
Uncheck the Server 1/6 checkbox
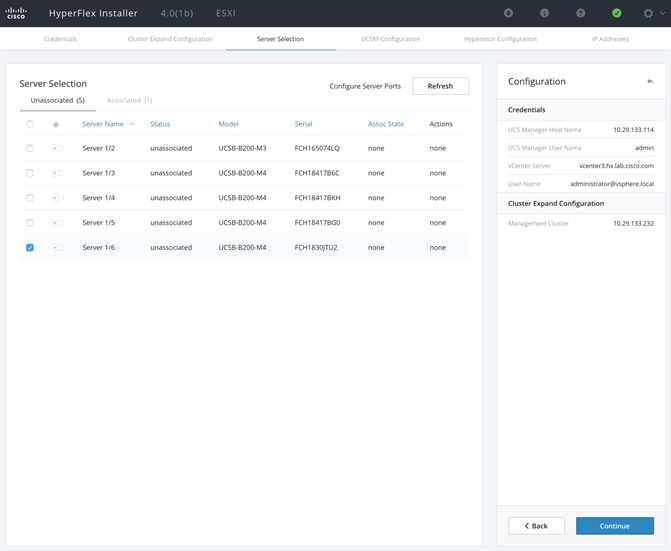click(x=30, y=247)
